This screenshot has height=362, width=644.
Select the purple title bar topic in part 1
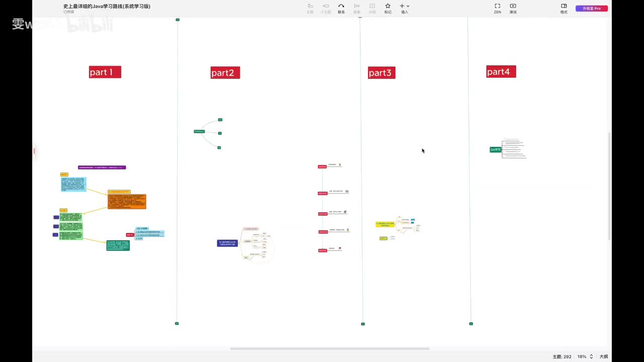click(102, 167)
